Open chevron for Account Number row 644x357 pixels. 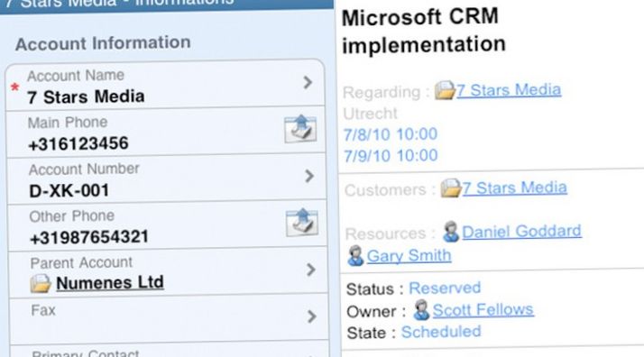tap(309, 176)
